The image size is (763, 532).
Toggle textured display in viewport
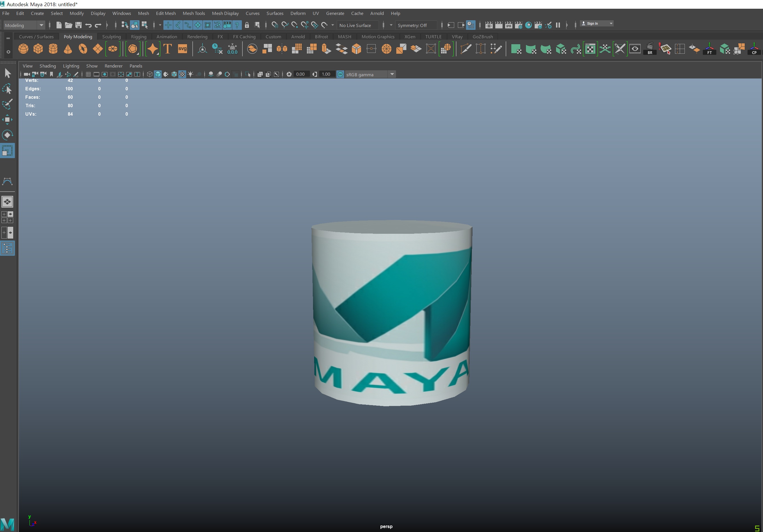click(183, 74)
